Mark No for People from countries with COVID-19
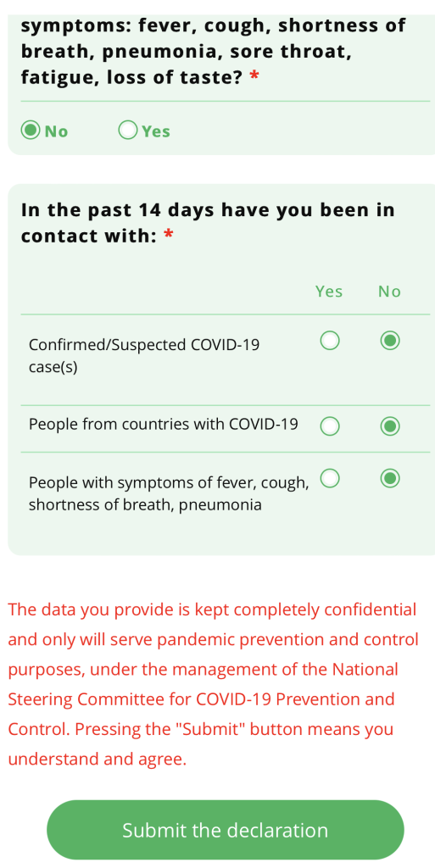 [390, 426]
